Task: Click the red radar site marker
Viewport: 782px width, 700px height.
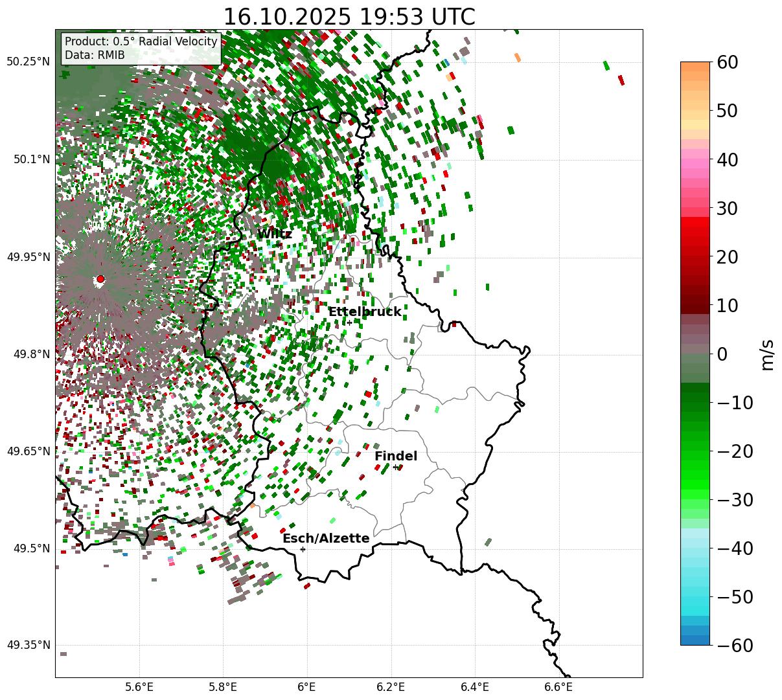Action: (100, 279)
